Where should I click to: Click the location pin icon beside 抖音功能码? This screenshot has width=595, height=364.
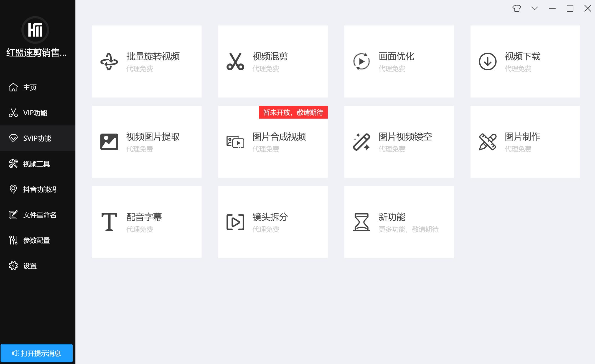(x=13, y=189)
